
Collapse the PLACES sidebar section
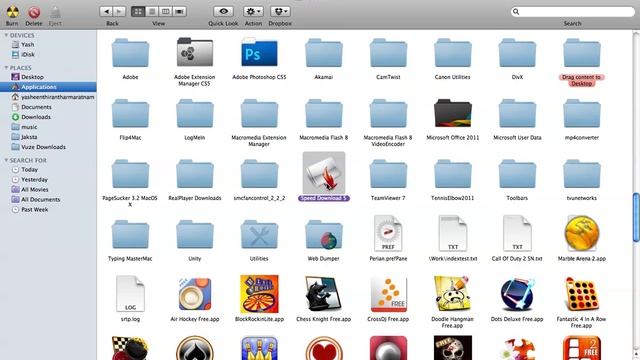[x=6, y=68]
